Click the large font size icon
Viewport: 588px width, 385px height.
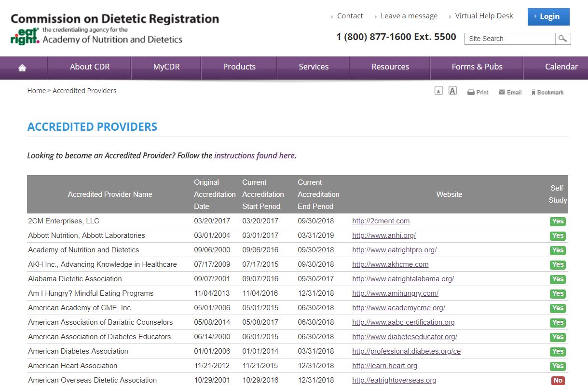point(452,91)
